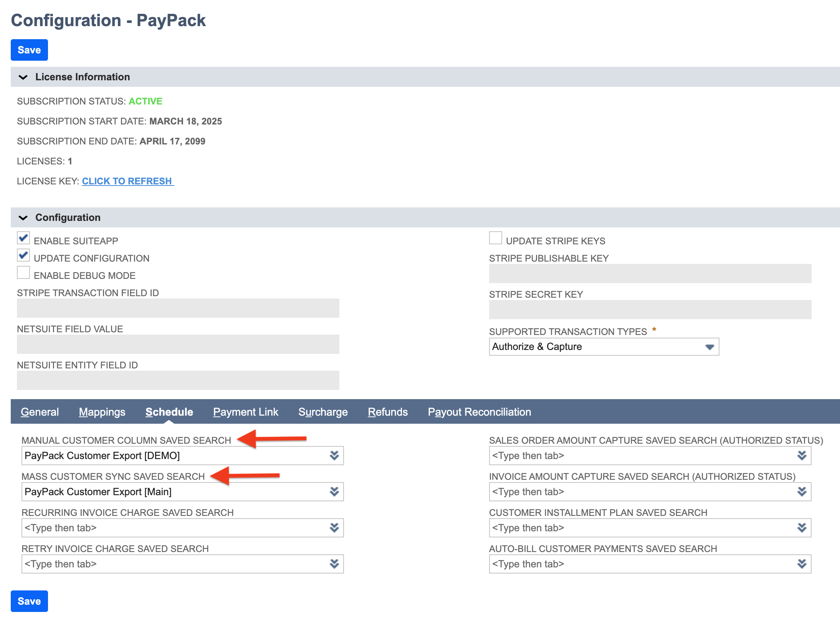
Task: Open the Payout Reconciliation tab
Action: 480,412
